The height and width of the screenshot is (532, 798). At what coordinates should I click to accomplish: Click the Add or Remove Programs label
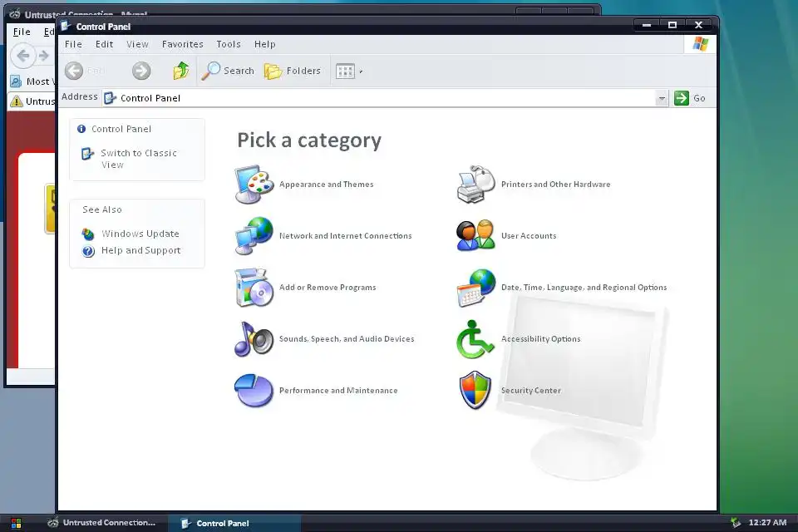pos(328,287)
